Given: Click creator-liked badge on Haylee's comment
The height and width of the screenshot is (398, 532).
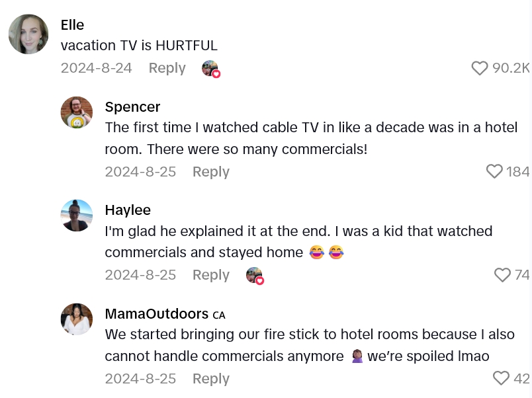Looking at the screenshot, I should point(255,276).
